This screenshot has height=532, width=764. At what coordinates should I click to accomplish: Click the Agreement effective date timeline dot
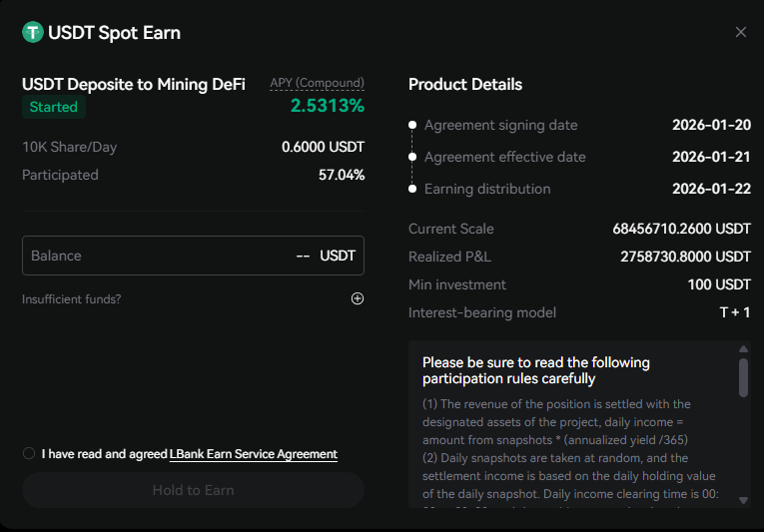click(412, 157)
